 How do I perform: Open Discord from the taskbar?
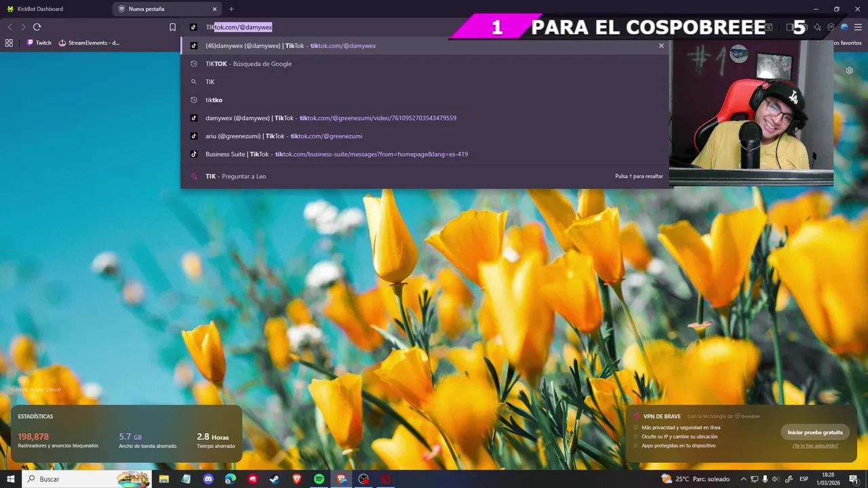[x=208, y=479]
